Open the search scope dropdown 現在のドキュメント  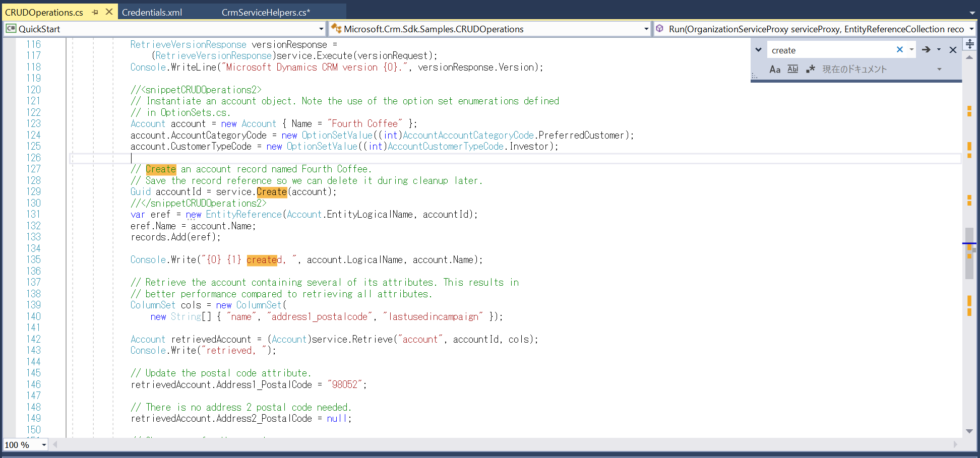point(939,69)
